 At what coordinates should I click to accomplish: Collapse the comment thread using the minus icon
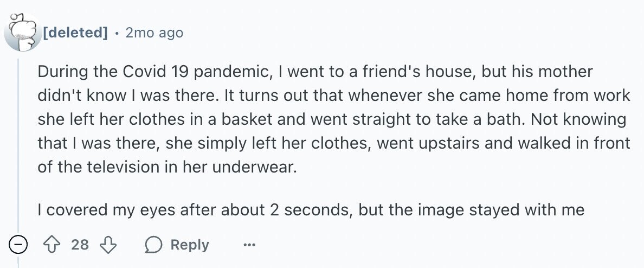coord(18,245)
